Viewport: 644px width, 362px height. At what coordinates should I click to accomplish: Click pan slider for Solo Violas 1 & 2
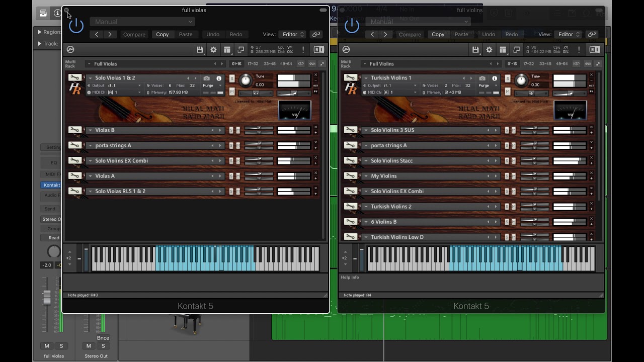coord(256,93)
